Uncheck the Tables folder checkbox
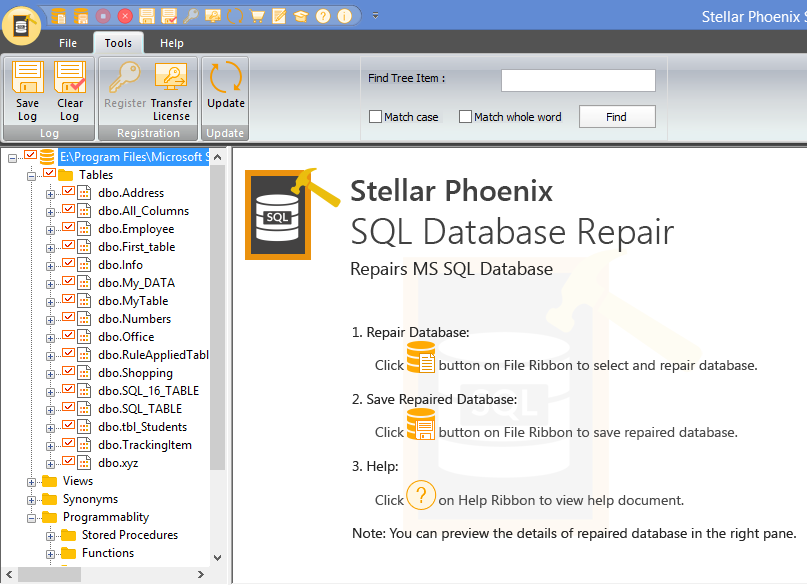807x585 pixels. point(49,172)
